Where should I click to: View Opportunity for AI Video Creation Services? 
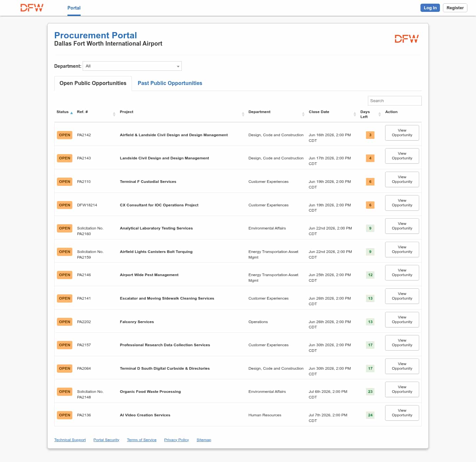click(402, 413)
